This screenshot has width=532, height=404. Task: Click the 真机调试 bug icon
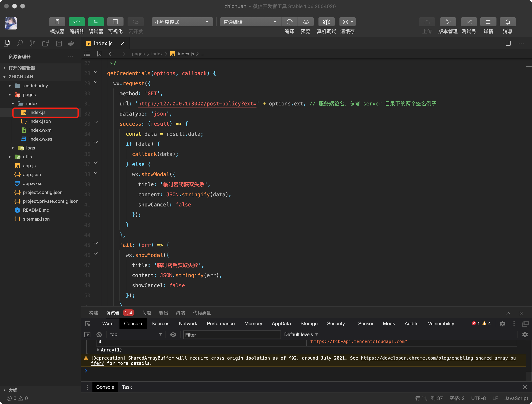coord(326,22)
